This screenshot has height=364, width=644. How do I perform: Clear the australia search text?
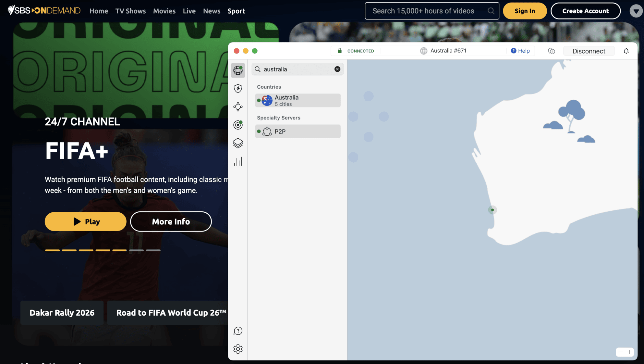[x=337, y=69]
